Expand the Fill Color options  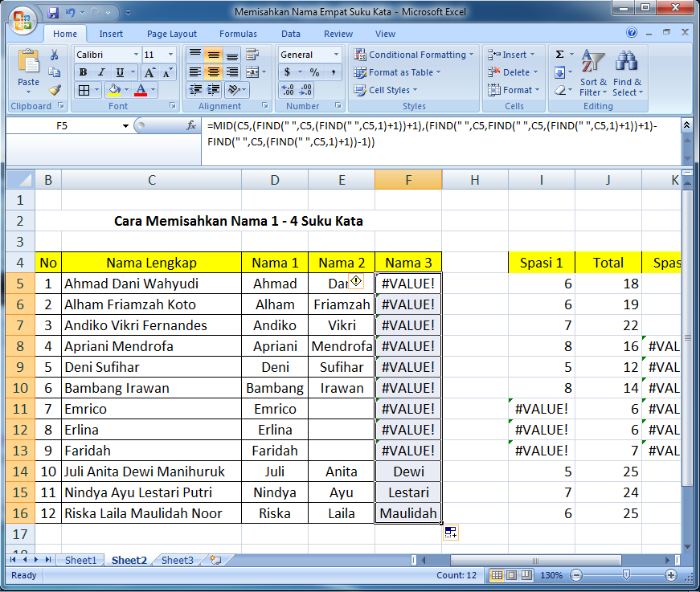(126, 90)
